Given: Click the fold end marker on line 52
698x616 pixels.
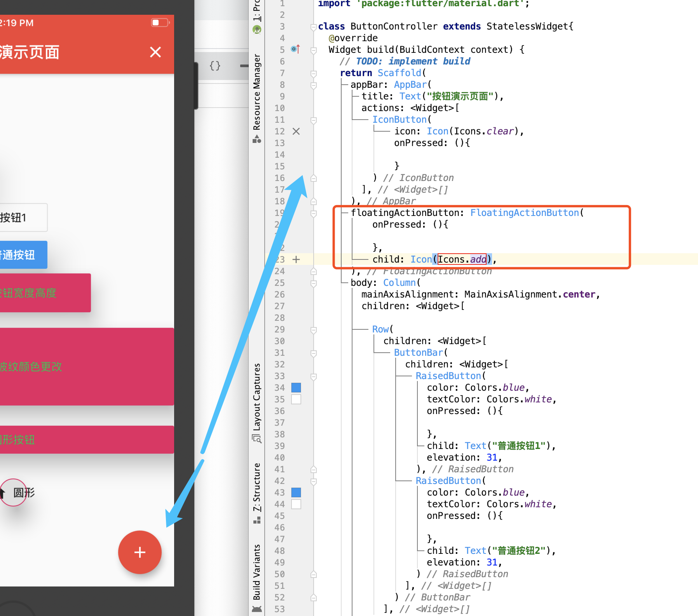Looking at the screenshot, I should (x=314, y=598).
